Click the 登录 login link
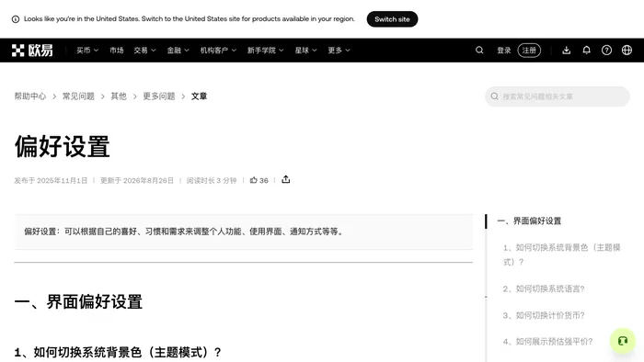 click(504, 51)
